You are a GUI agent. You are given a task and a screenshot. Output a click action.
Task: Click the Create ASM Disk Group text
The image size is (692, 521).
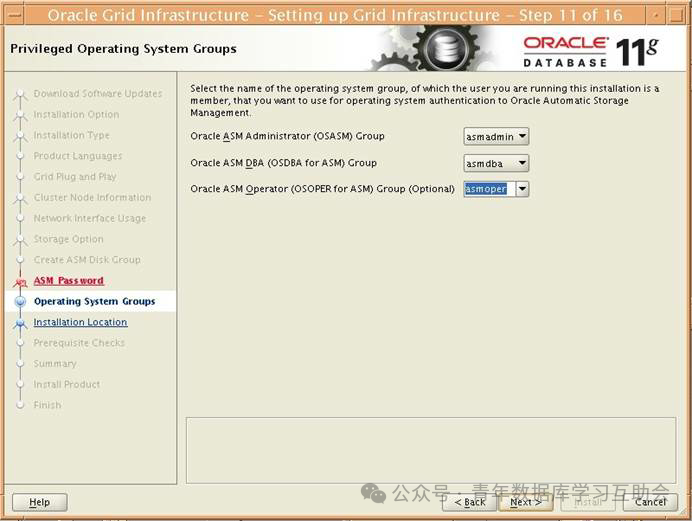[87, 259]
